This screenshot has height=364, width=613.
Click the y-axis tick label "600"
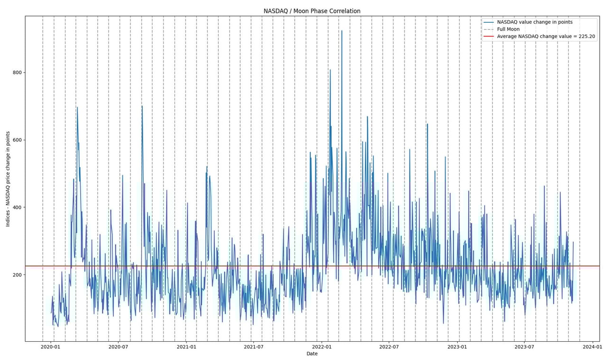[17, 140]
